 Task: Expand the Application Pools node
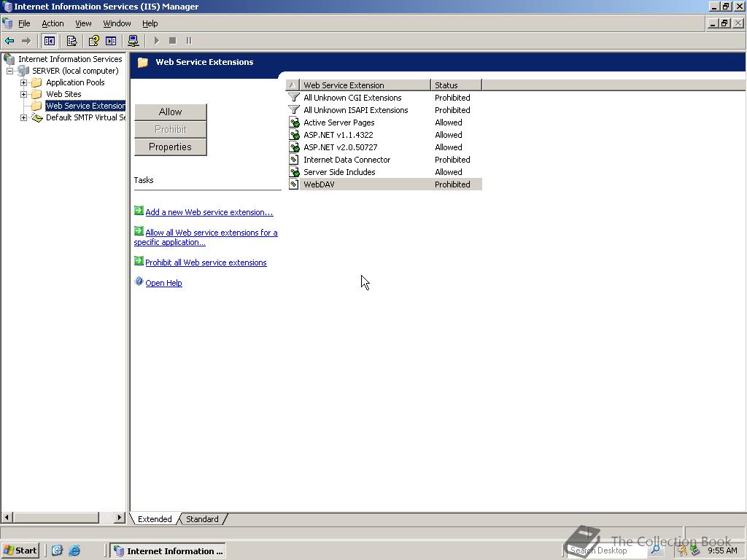click(x=23, y=82)
